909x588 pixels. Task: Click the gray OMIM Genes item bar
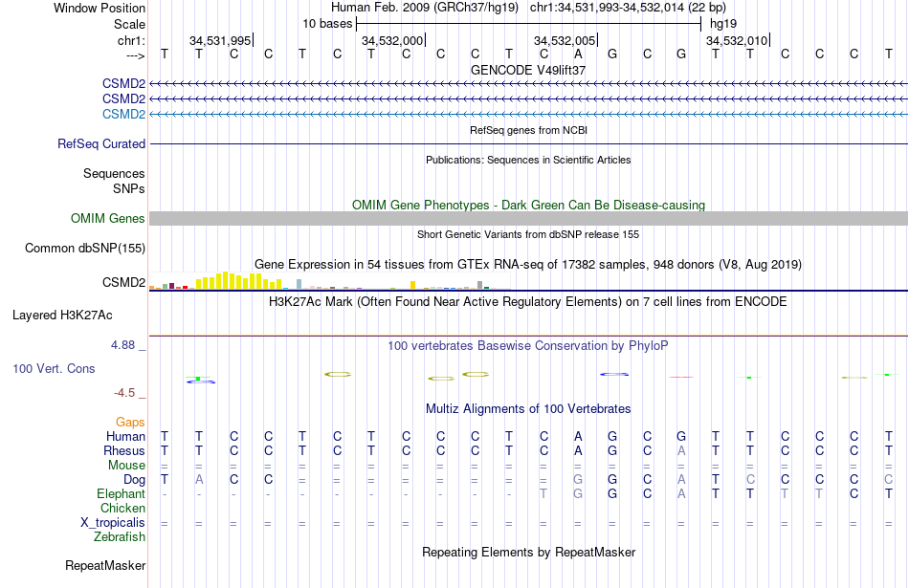tap(528, 218)
